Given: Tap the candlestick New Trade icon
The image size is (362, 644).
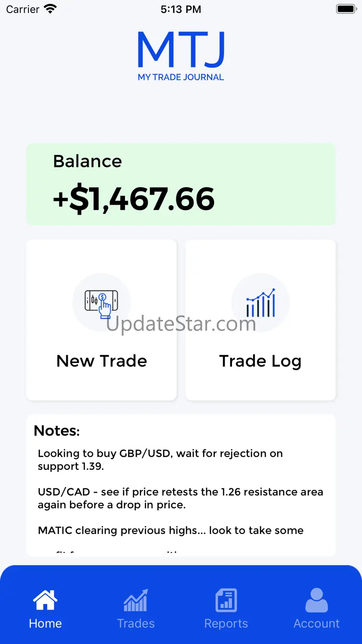Looking at the screenshot, I should click(x=101, y=303).
